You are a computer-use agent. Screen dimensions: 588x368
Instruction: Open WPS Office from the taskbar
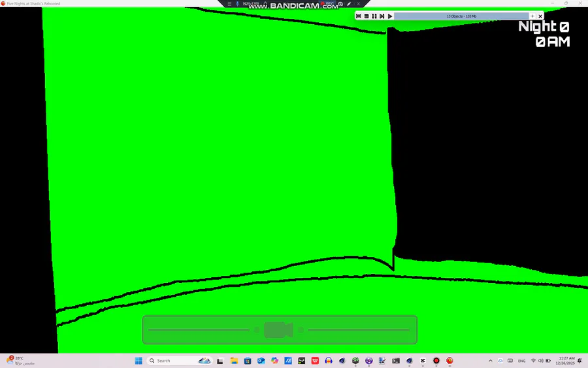point(315,361)
